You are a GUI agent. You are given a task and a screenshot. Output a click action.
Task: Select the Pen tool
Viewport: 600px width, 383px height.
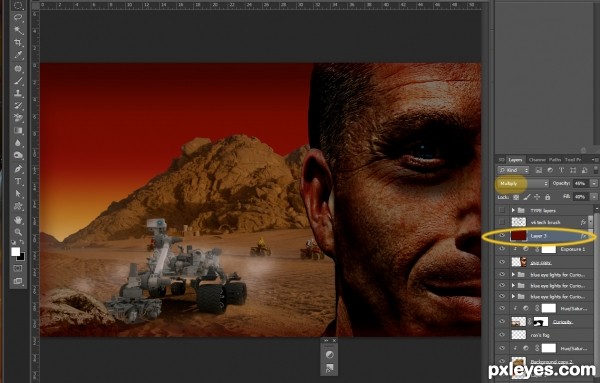18,169
